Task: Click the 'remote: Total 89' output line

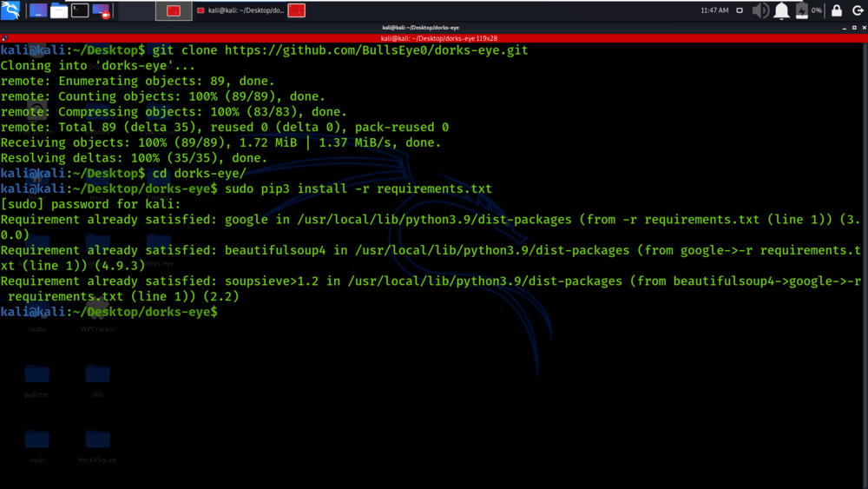Action: 225,128
